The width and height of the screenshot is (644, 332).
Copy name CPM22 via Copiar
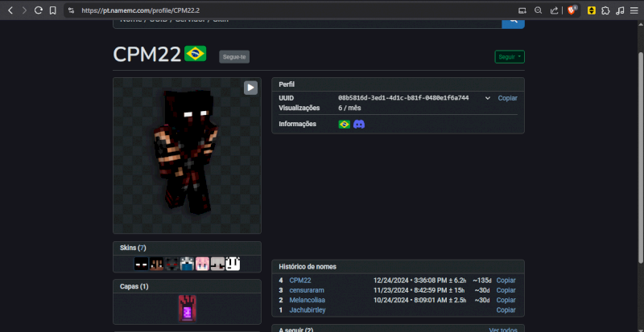(x=506, y=281)
